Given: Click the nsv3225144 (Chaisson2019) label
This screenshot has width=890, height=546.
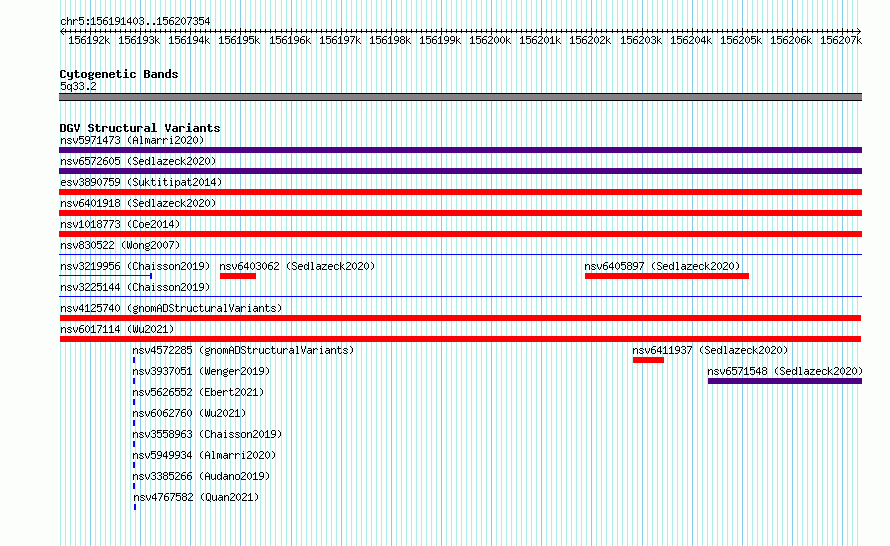Looking at the screenshot, I should [135, 287].
